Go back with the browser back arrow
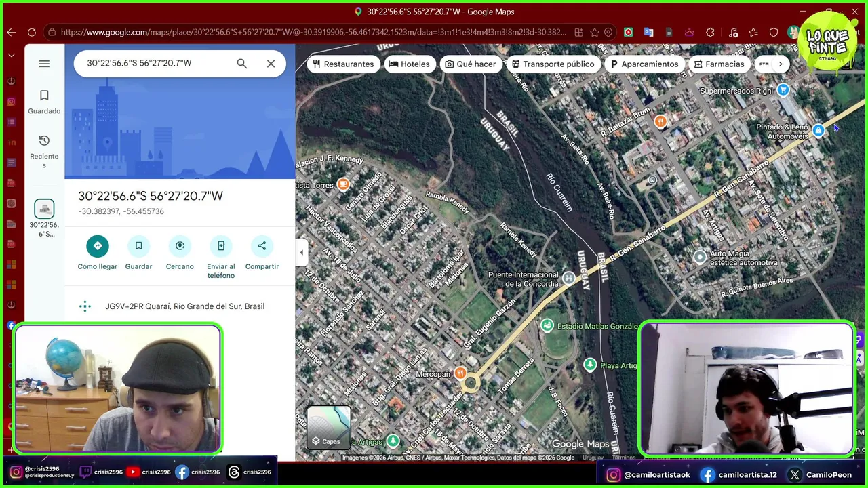Viewport: 868px width, 488px height. click(11, 32)
